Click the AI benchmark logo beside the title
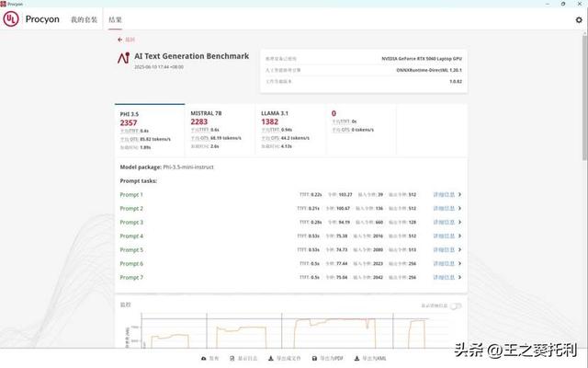The image size is (588, 368). pyautogui.click(x=123, y=58)
